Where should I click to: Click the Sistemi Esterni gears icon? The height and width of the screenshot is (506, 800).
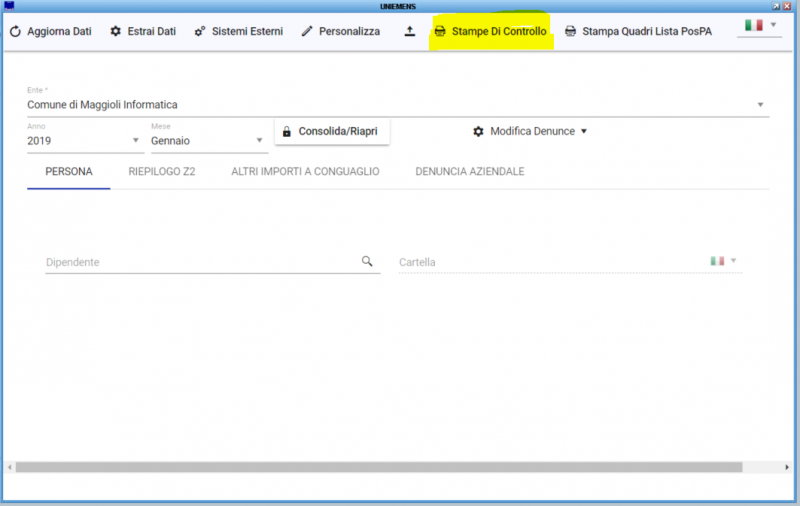(x=200, y=32)
